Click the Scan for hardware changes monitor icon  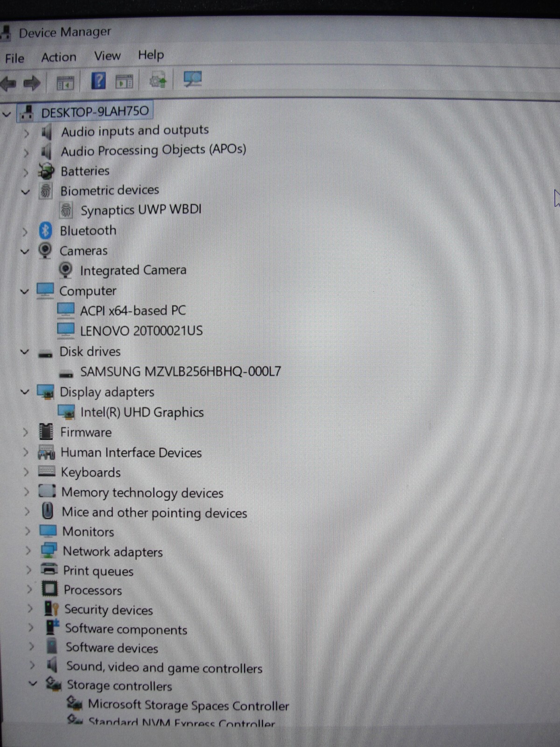click(192, 79)
